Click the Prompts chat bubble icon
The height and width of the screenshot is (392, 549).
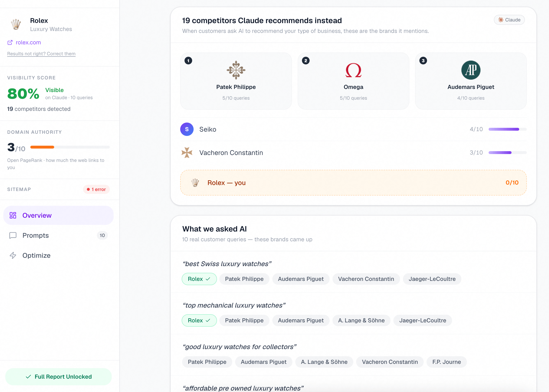point(13,235)
